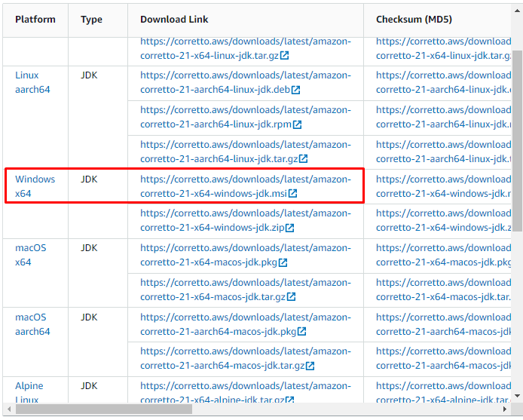Click the Platform column header
Screen dimensions: 523x420
(x=35, y=20)
